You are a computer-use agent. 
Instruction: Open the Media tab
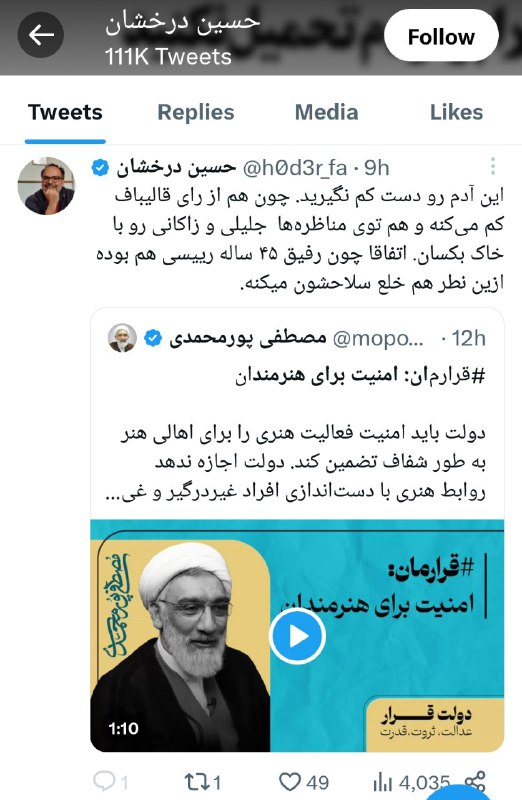[327, 112]
